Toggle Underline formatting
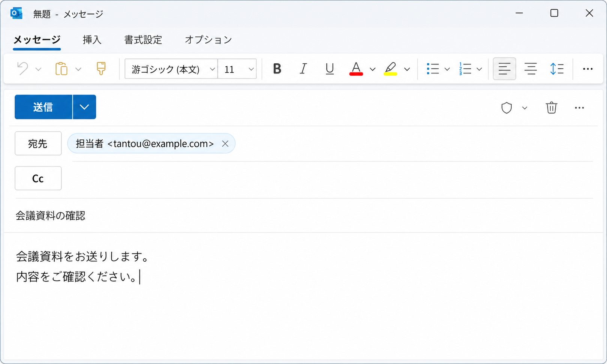This screenshot has height=364, width=607. pos(330,69)
